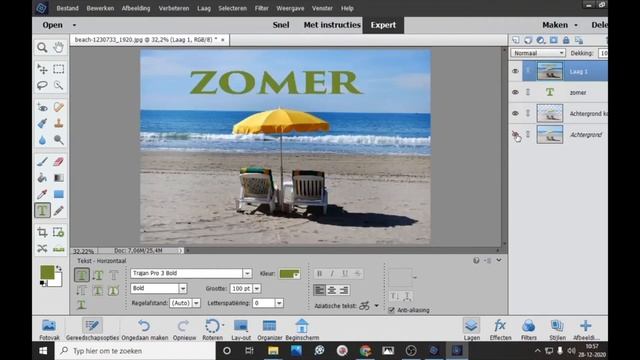The image size is (640, 360).
Task: Select the Red Eye Removal tool
Action: point(42,107)
